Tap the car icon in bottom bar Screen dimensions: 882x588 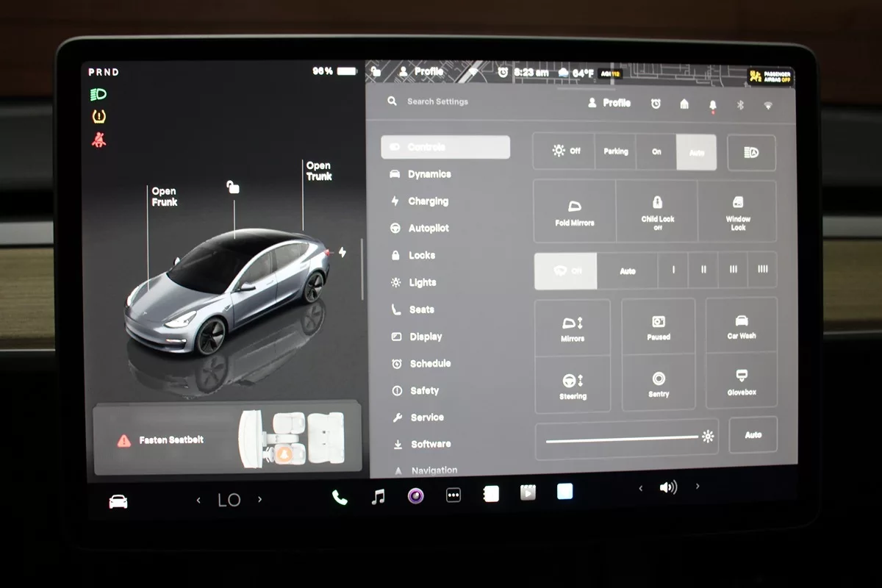click(x=118, y=501)
